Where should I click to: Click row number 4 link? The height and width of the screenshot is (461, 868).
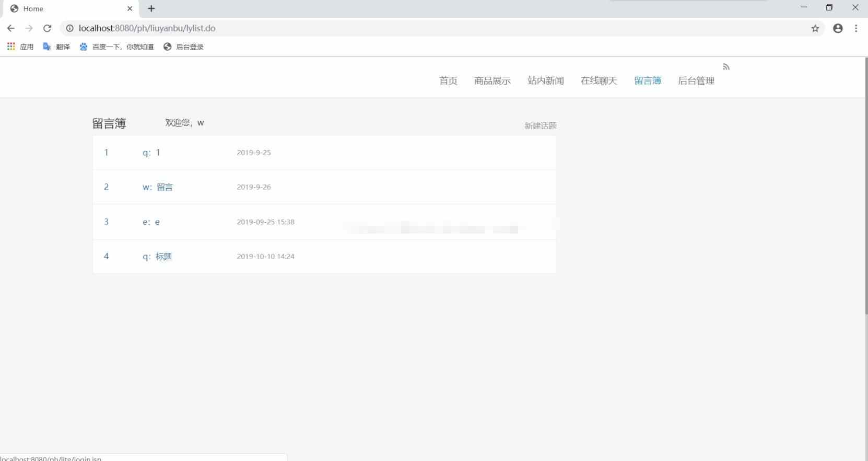tap(106, 256)
